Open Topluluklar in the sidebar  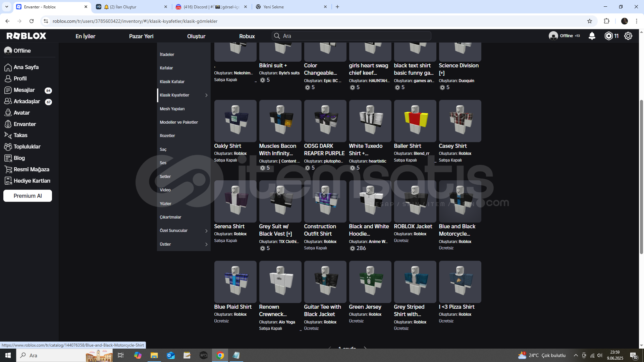tap(27, 146)
